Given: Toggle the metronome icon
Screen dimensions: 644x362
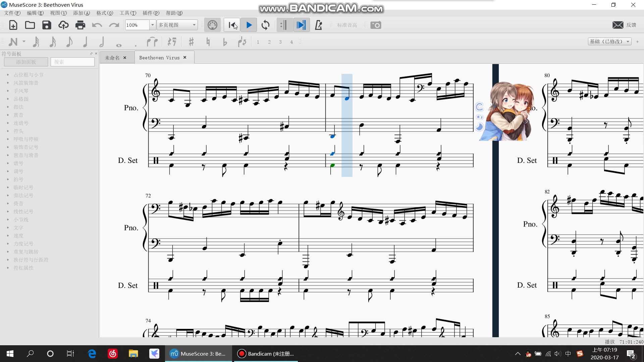Looking at the screenshot, I should (x=318, y=25).
